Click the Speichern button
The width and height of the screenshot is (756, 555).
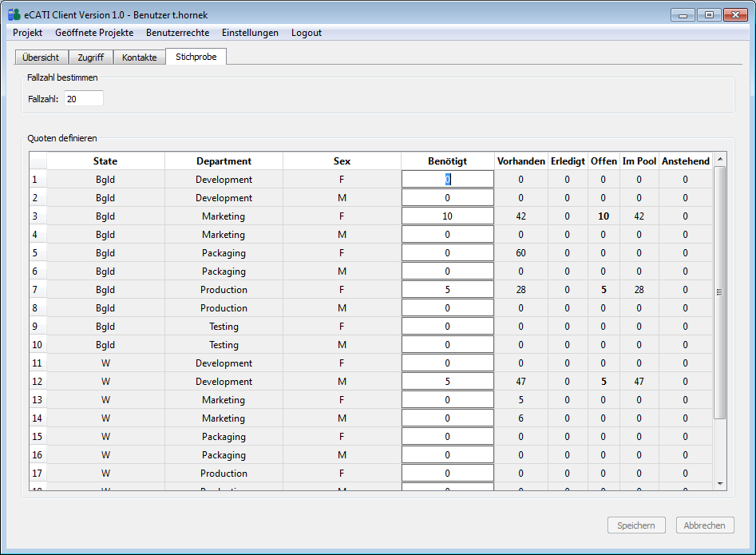(x=636, y=525)
